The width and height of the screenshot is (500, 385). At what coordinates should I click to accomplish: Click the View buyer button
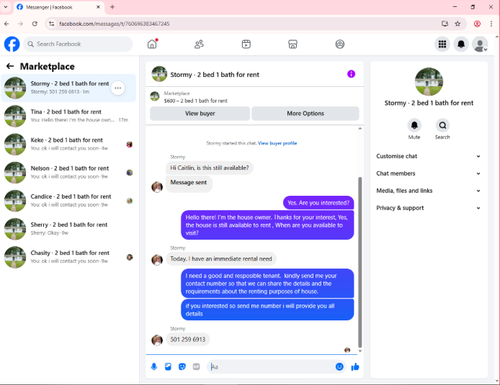[x=200, y=113]
